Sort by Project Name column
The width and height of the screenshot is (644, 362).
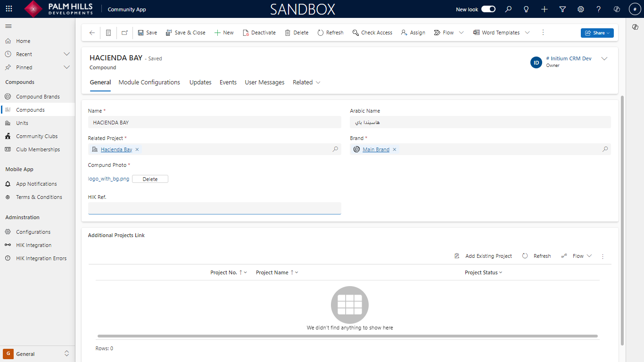point(277,272)
